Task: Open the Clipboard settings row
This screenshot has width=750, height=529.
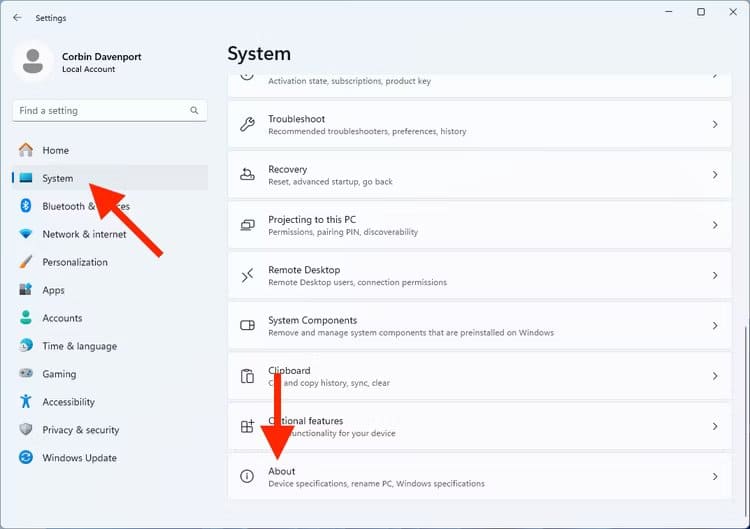Action: (x=480, y=376)
